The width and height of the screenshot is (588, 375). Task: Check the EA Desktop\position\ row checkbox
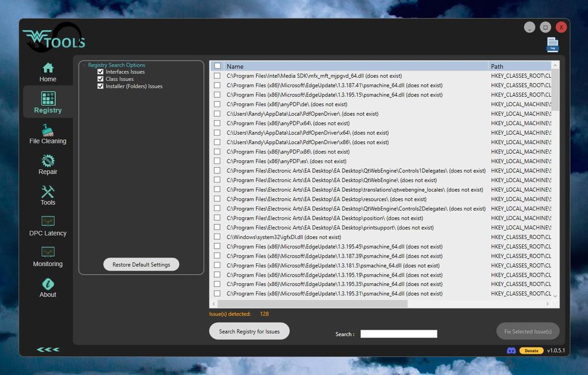coord(217,218)
